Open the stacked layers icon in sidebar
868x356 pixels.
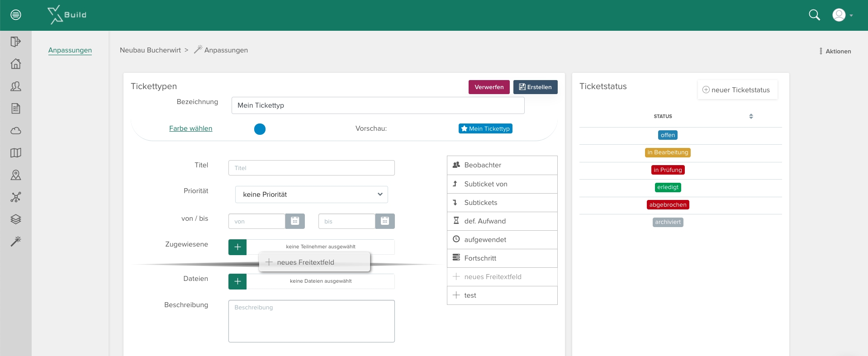[16, 219]
